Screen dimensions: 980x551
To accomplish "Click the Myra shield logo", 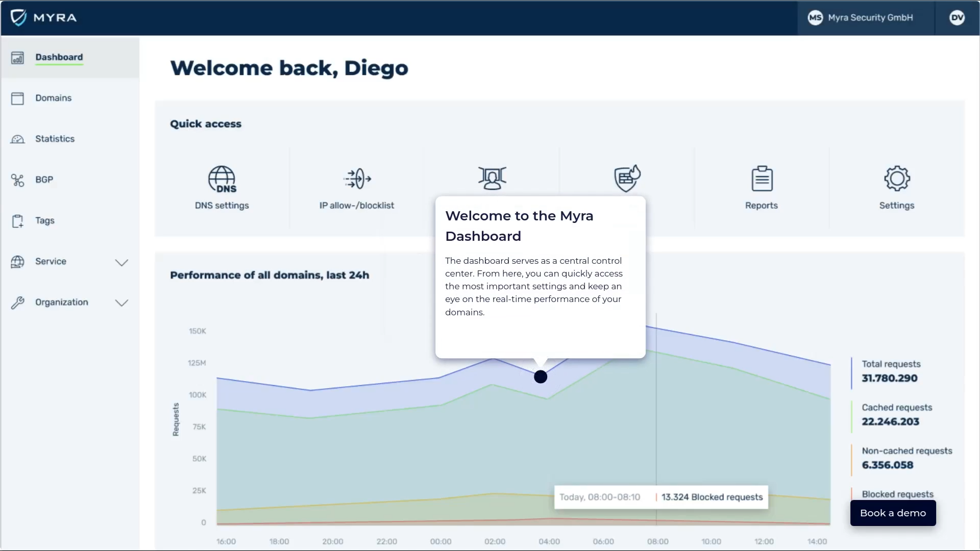I will [18, 17].
